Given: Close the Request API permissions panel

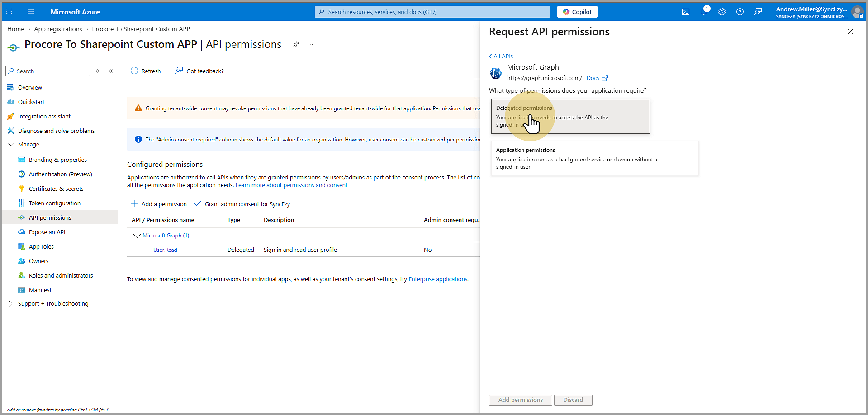Looking at the screenshot, I should pyautogui.click(x=850, y=32).
